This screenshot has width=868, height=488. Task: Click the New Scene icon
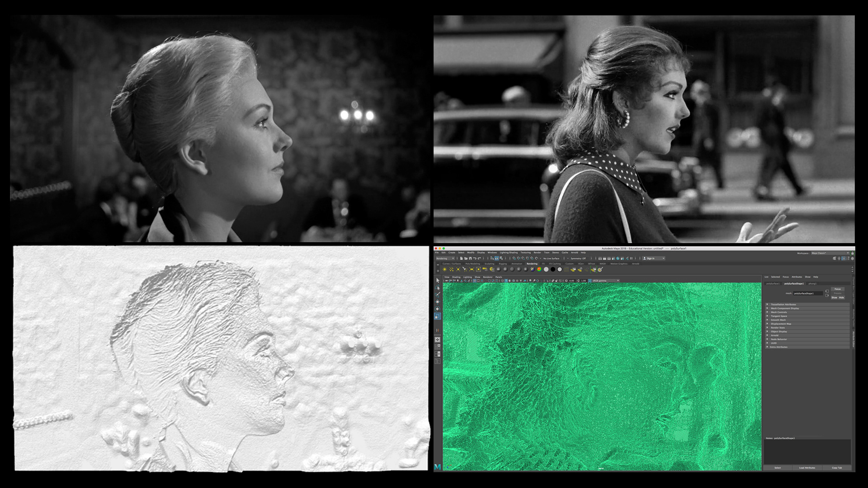pyautogui.click(x=461, y=258)
